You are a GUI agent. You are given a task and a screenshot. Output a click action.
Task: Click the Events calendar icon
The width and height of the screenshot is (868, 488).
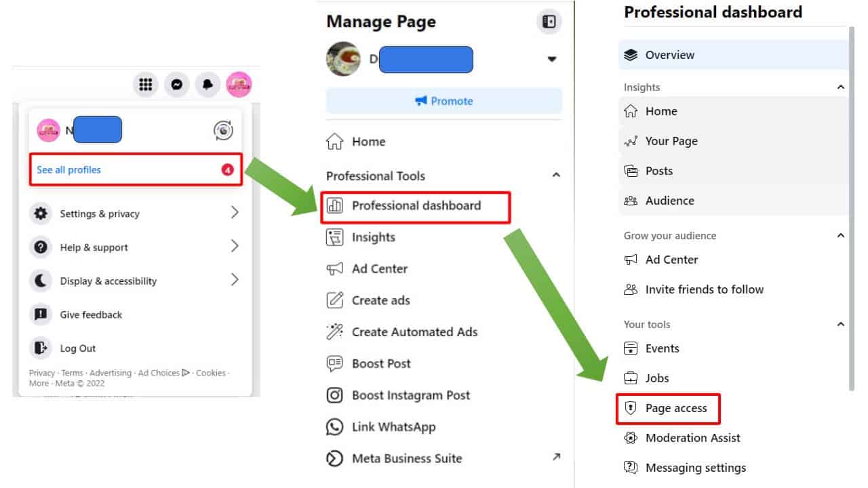pos(631,348)
